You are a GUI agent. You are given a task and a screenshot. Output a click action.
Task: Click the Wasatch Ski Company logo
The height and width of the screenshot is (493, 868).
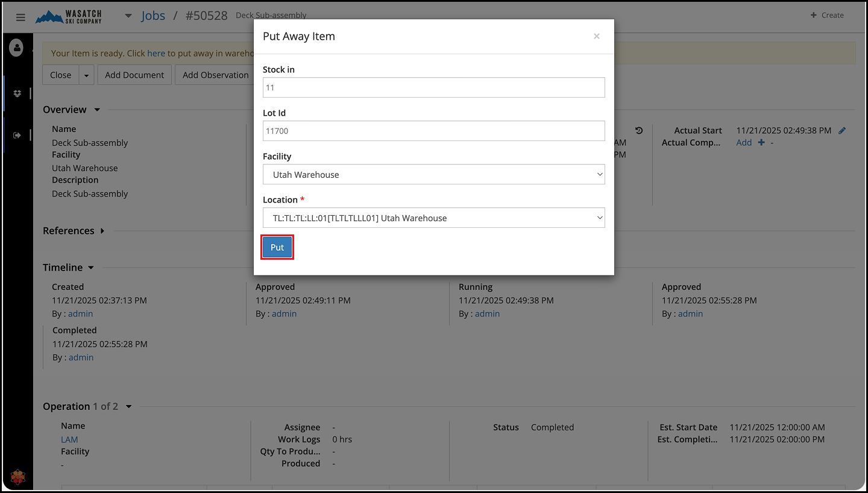coord(69,17)
